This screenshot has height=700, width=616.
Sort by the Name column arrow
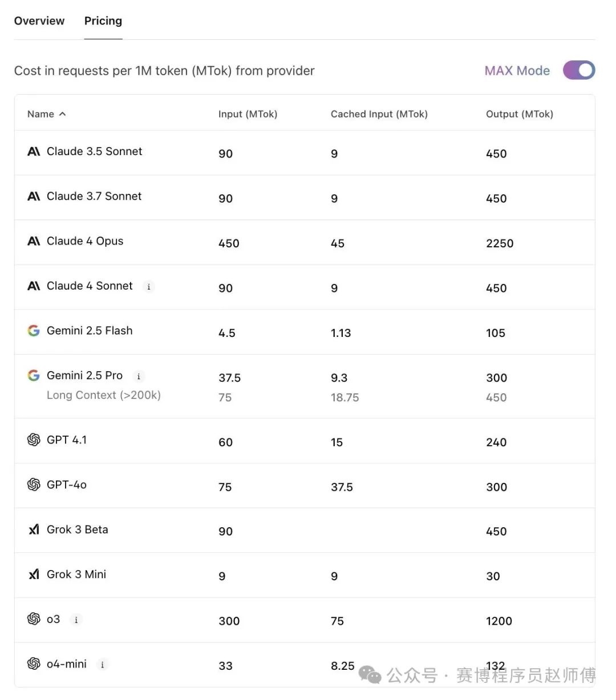pos(62,114)
